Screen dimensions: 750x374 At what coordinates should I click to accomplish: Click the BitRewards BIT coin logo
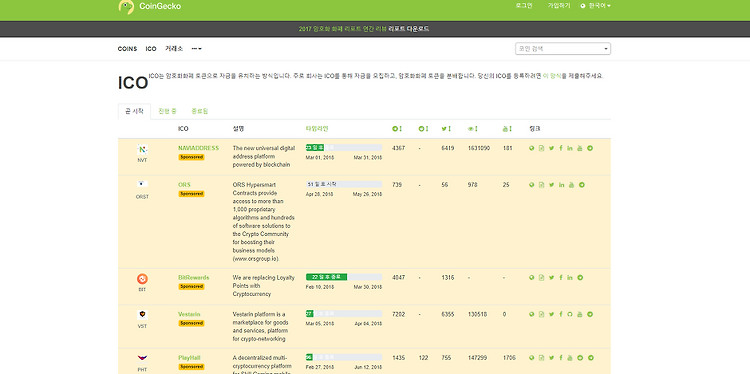pyautogui.click(x=142, y=279)
